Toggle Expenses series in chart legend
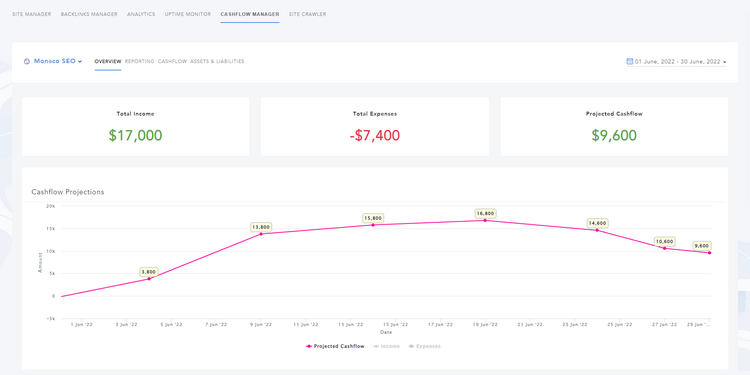The image size is (750, 375). pyautogui.click(x=424, y=346)
